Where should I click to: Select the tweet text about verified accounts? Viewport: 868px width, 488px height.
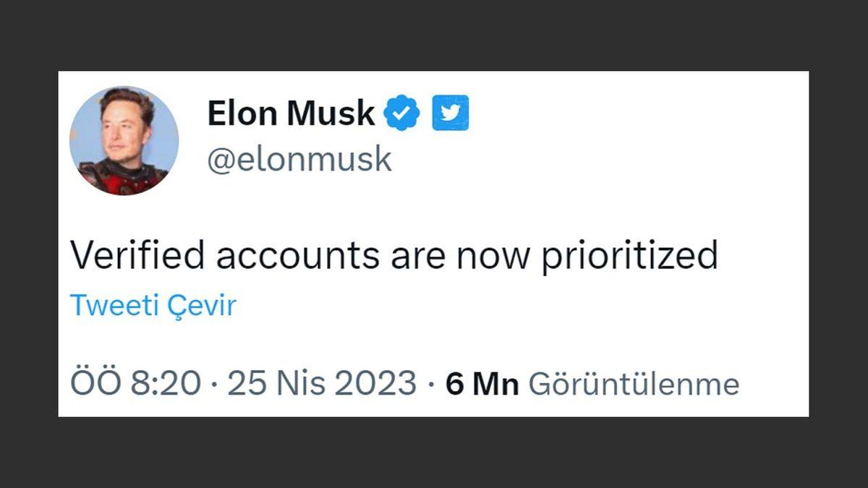pos(394,254)
